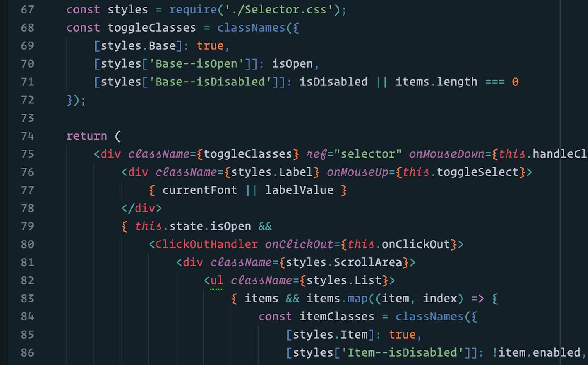Click line number 72 in the gutter

[x=27, y=100]
